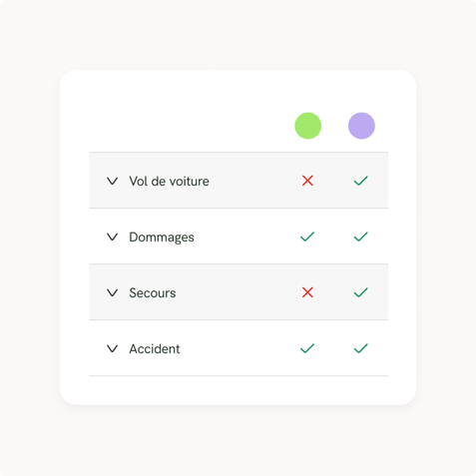Select the Vol de voiture label
The width and height of the screenshot is (476, 476).
point(170,182)
